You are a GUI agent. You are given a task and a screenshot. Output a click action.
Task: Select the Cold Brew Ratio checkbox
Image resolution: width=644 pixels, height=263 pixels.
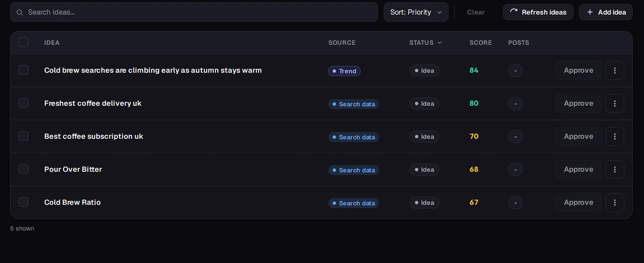pos(23,202)
